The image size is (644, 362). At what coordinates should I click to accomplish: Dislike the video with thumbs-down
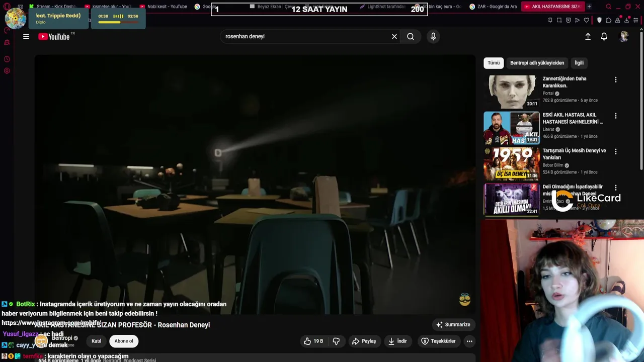(x=336, y=341)
